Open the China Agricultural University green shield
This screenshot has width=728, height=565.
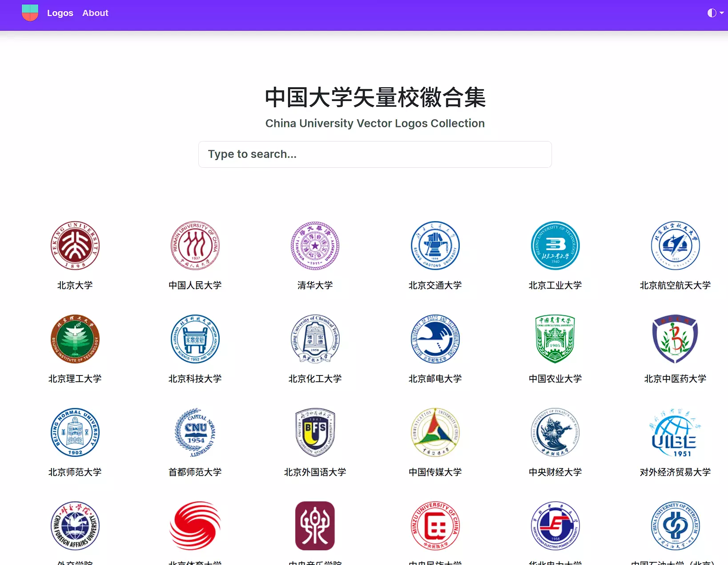pos(555,339)
